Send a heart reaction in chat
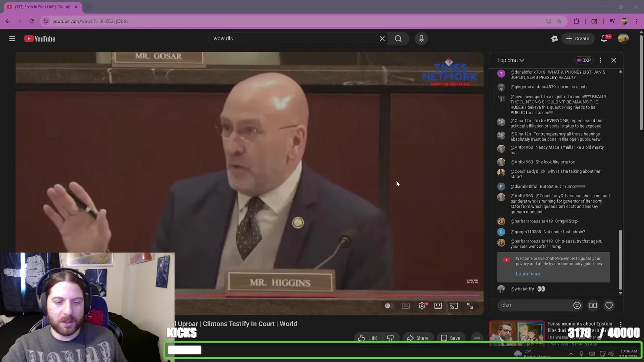The image size is (644, 362). point(609,305)
